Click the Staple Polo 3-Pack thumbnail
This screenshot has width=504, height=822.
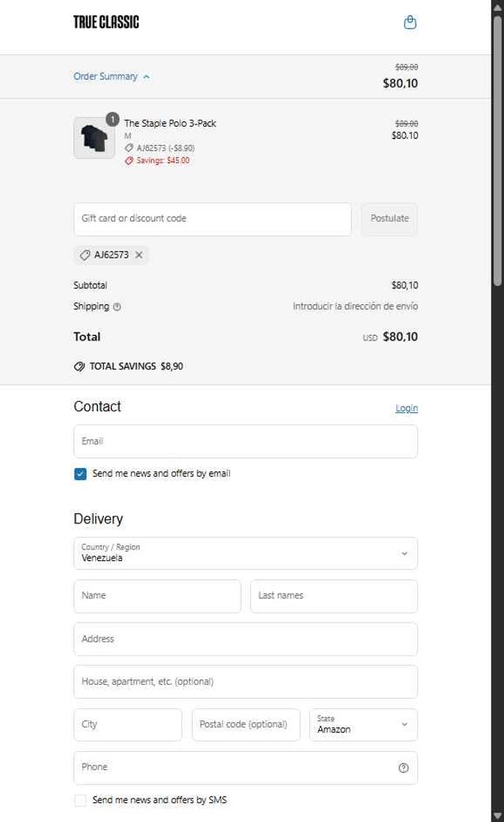click(94, 138)
